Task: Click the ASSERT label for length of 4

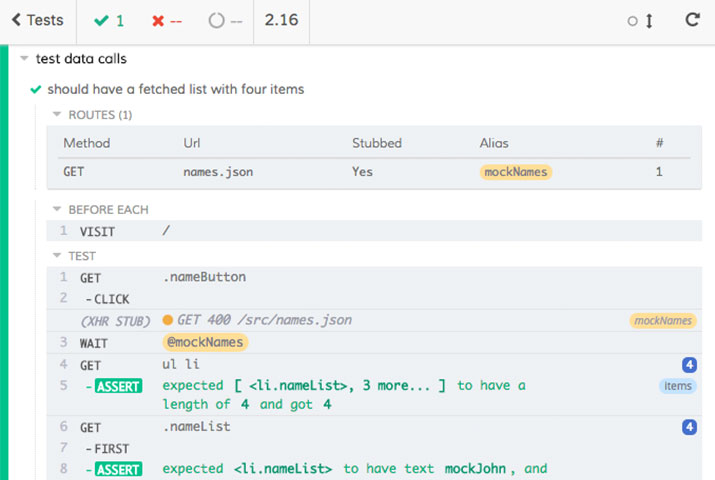Action: 119,386
